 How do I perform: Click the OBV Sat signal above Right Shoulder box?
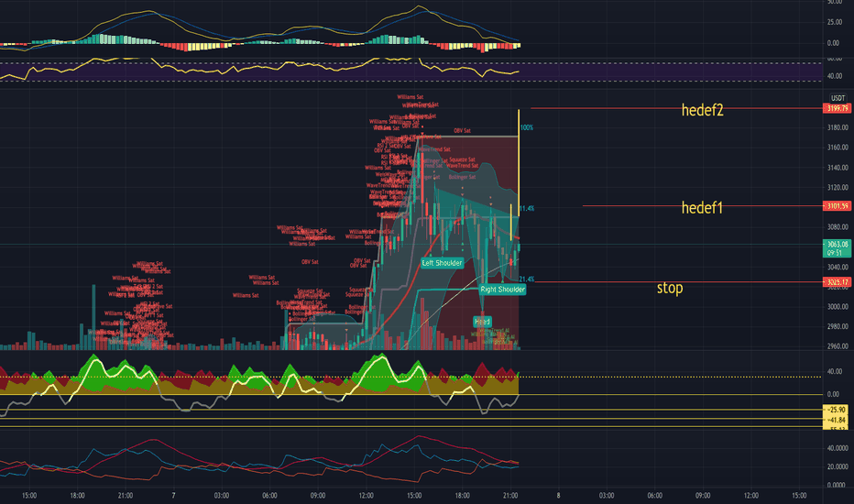[463, 131]
